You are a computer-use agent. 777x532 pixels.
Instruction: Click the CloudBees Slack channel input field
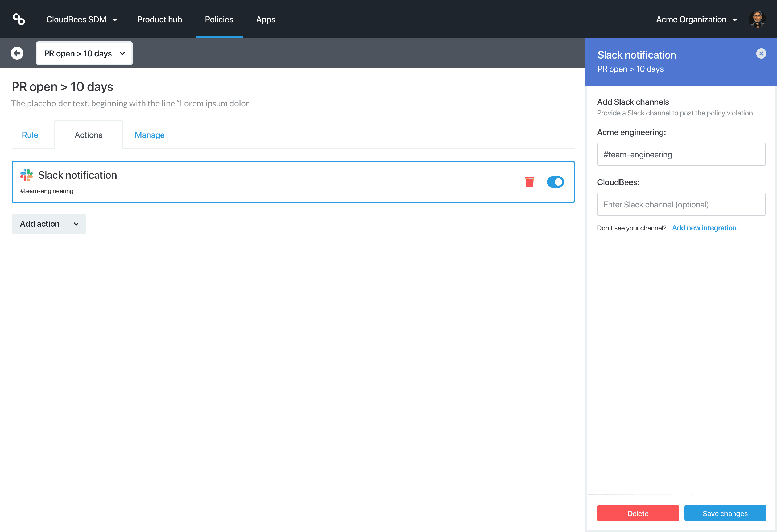(681, 205)
